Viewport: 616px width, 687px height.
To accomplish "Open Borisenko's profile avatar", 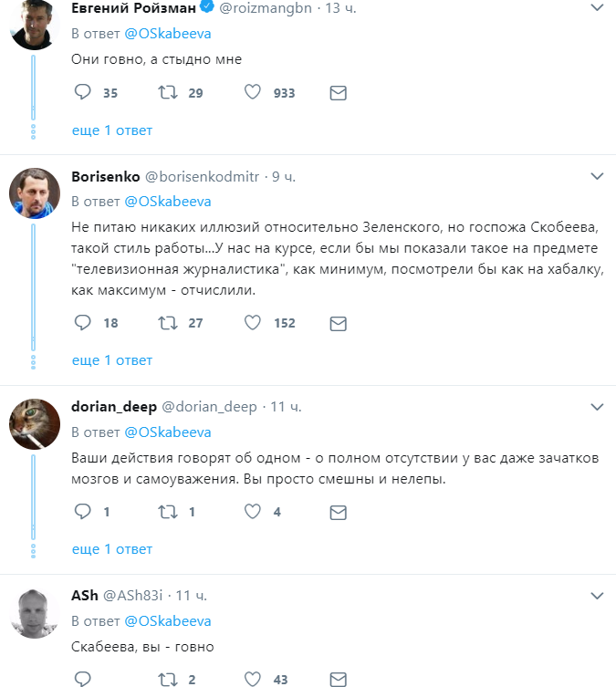I will 35,193.
